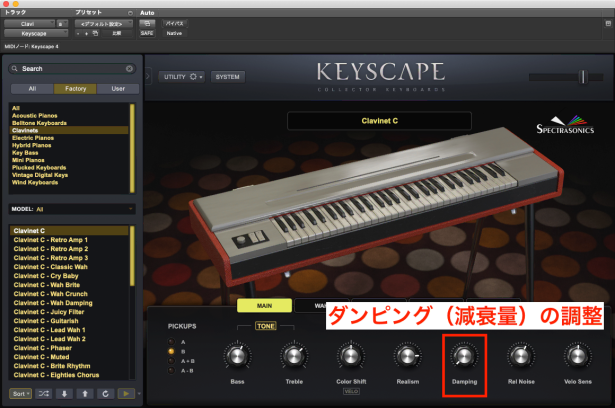615x408 pixels.
Task: Select the All filter tab
Action: coord(32,89)
